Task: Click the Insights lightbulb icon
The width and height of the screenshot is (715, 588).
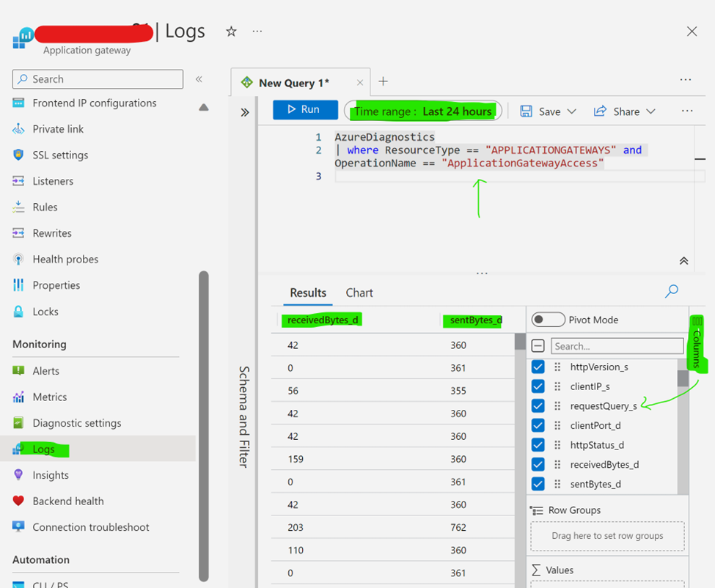Action: tap(18, 475)
